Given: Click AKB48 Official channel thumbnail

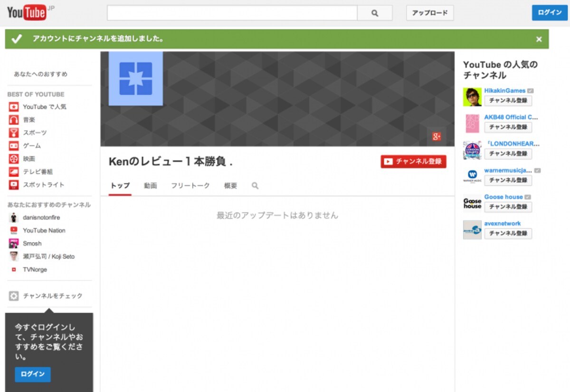Looking at the screenshot, I should [472, 124].
